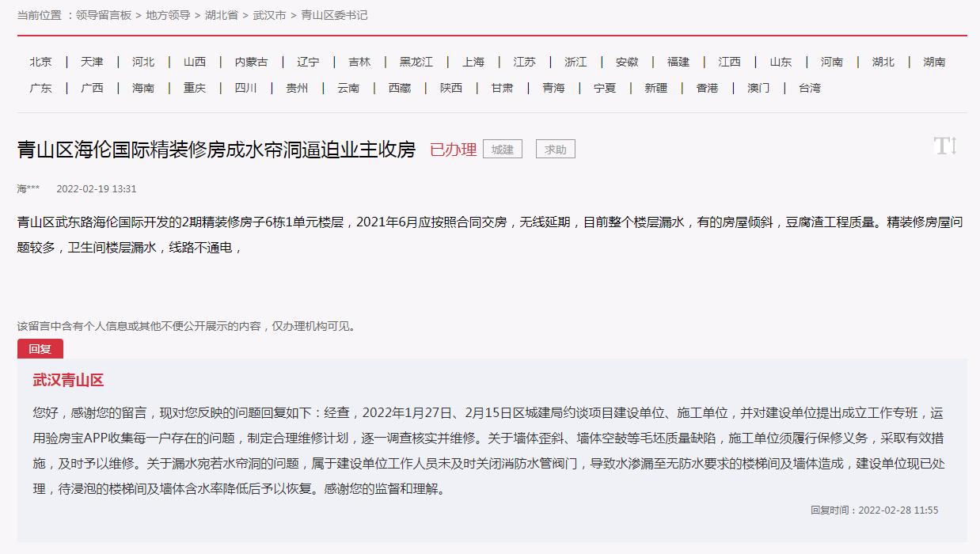Viewport: 980px width, 554px height.
Task: Open the 领导留言板 breadcrumb link
Action: coord(104,15)
